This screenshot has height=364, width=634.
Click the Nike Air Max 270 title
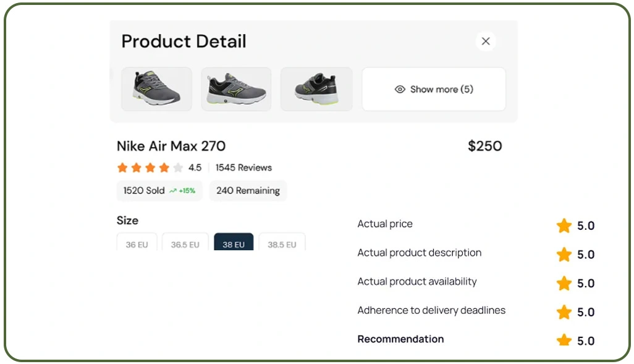coord(171,146)
